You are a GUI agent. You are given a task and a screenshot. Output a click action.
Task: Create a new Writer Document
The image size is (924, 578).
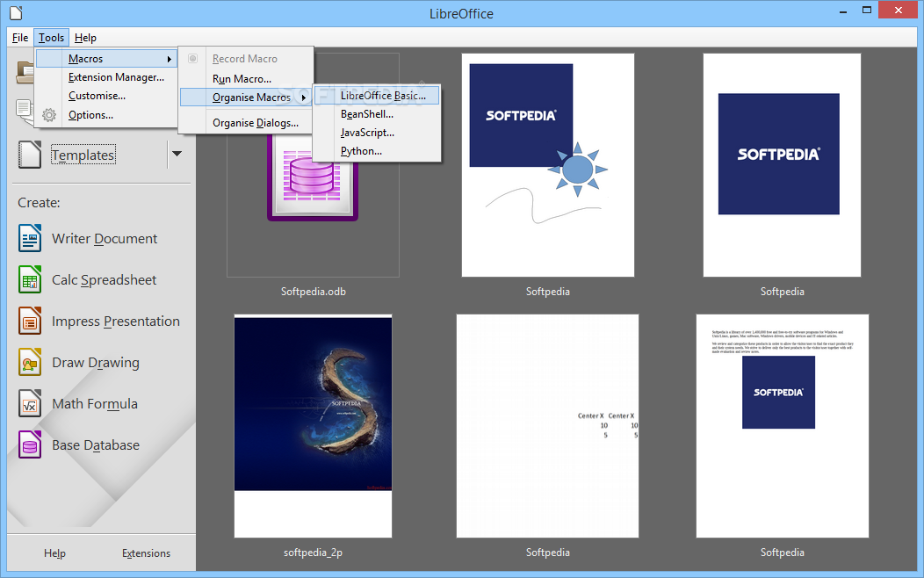pyautogui.click(x=105, y=239)
